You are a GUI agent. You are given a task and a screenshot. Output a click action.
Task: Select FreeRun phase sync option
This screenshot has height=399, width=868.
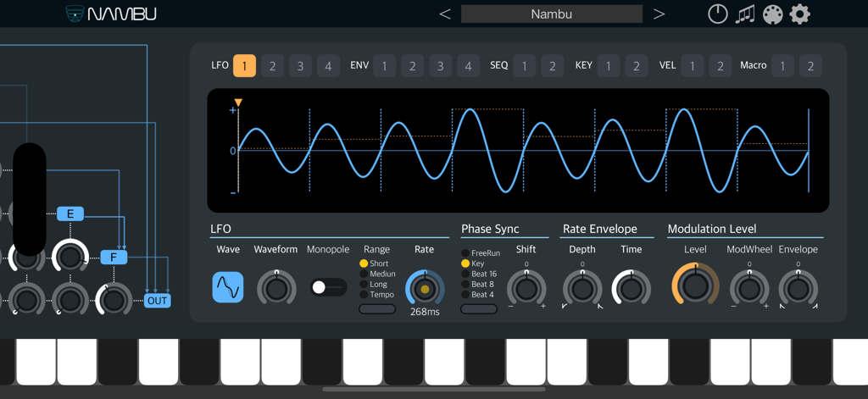coord(481,253)
